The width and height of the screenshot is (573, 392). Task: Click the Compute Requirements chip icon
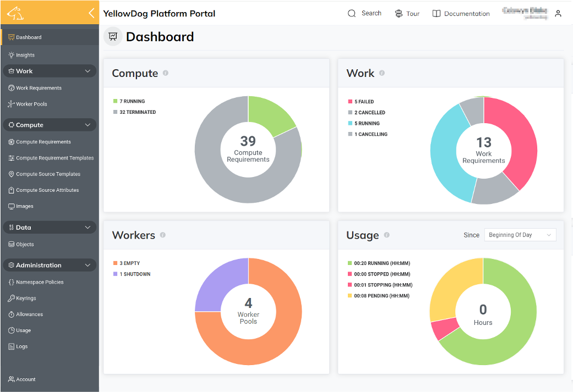coord(12,142)
